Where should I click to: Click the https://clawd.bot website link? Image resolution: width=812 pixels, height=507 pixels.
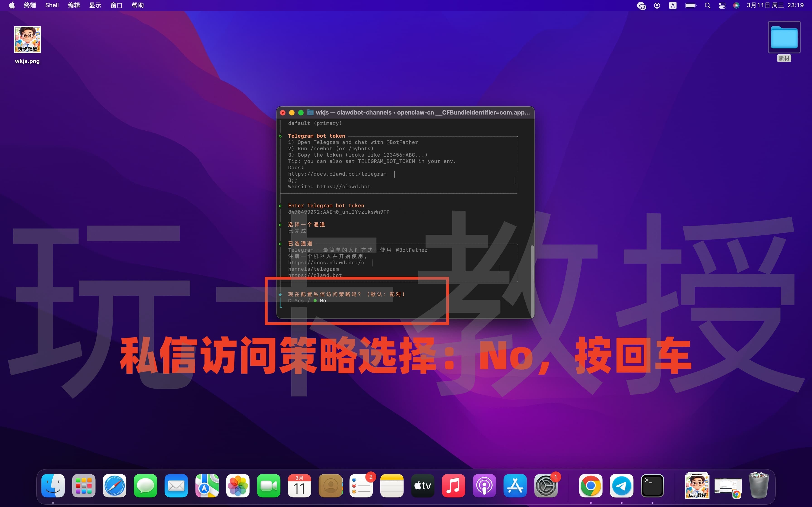(343, 187)
